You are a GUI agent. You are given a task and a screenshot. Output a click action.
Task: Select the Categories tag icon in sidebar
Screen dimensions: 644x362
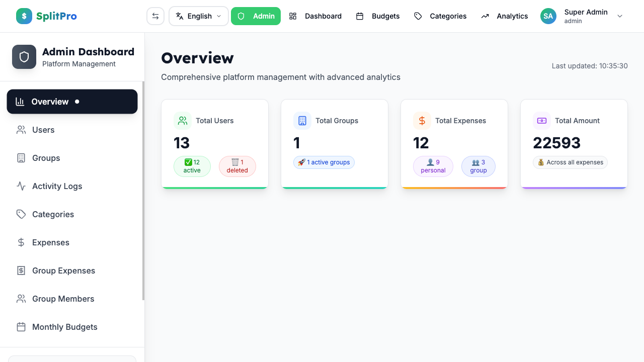pyautogui.click(x=21, y=214)
